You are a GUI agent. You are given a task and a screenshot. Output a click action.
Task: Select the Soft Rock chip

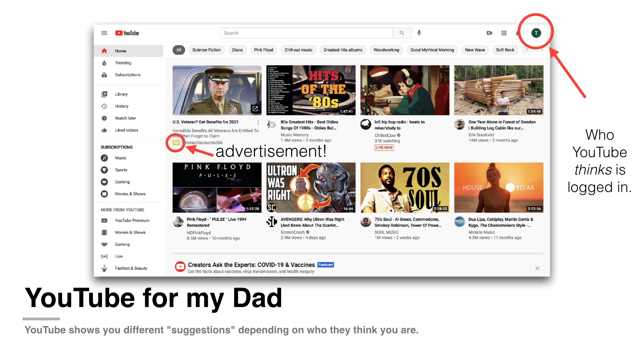(505, 50)
